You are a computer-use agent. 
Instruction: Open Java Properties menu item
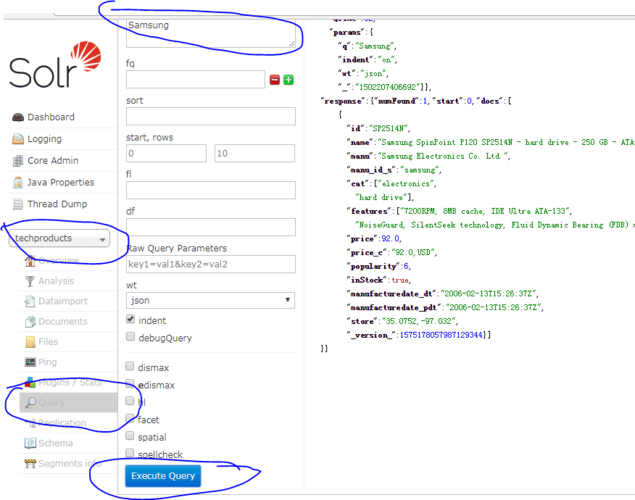tap(61, 183)
